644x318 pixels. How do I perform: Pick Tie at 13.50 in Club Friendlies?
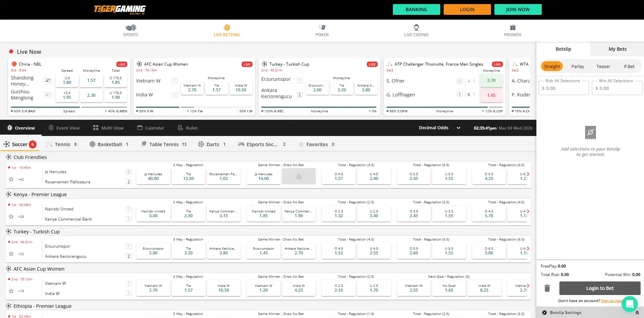point(188,176)
